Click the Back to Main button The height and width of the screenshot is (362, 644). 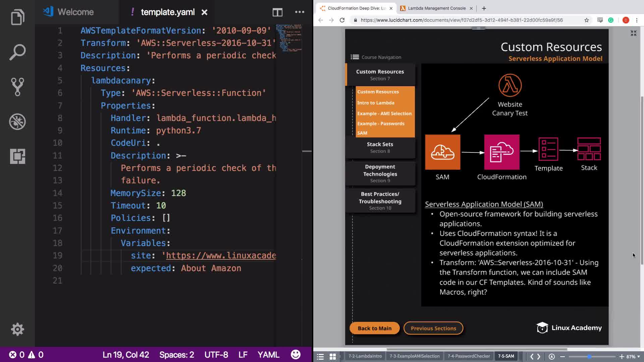(374, 328)
